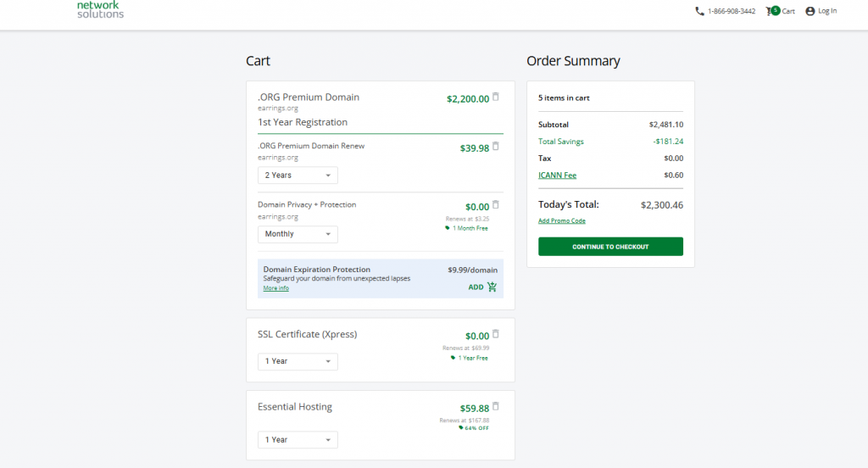Open SSL Certificate 1 Year dropdown
This screenshot has height=468, width=868.
click(x=298, y=361)
